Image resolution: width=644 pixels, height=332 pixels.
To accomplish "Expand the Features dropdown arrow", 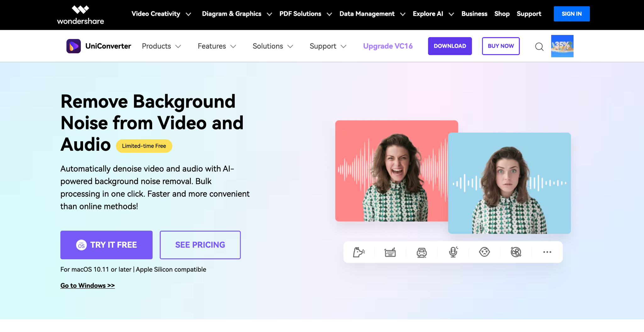I will 233,47.
